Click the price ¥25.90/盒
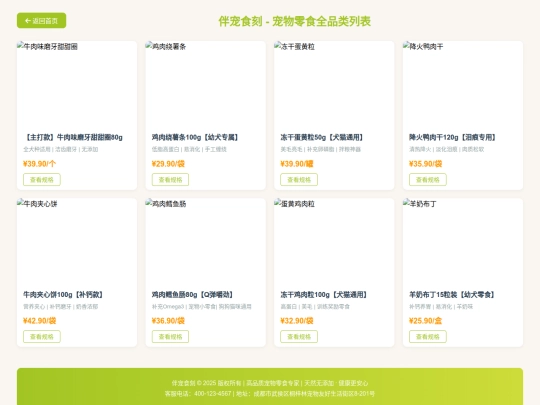The width and height of the screenshot is (540, 405). [x=425, y=321]
